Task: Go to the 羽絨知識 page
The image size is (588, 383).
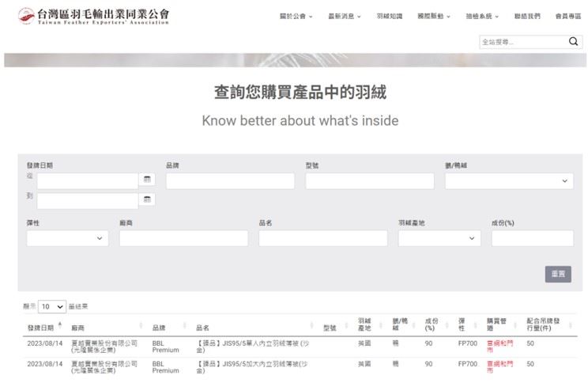Action: click(x=390, y=16)
